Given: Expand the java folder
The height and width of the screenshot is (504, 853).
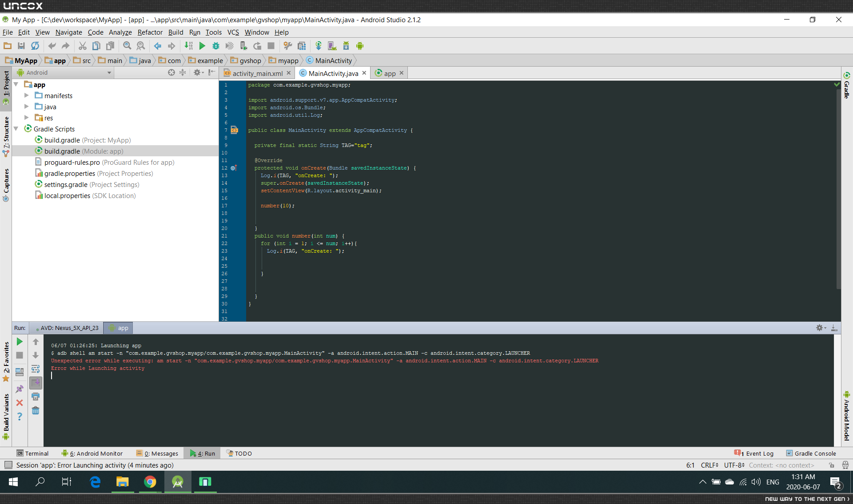Looking at the screenshot, I should (x=27, y=107).
